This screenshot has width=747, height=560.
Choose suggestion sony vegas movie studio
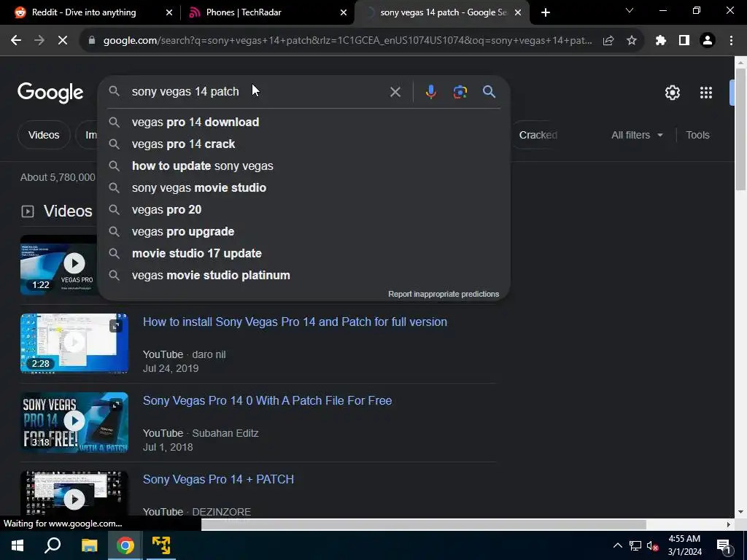tap(304, 187)
